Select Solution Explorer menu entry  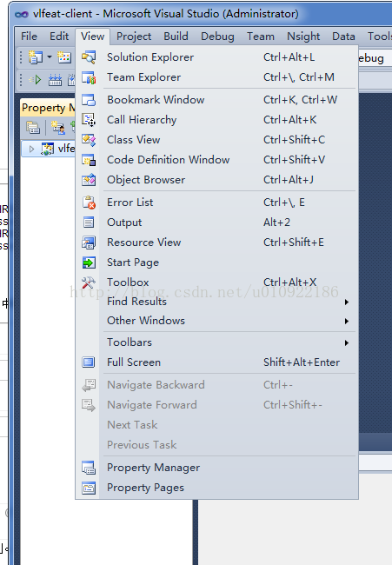pyautogui.click(x=217, y=57)
